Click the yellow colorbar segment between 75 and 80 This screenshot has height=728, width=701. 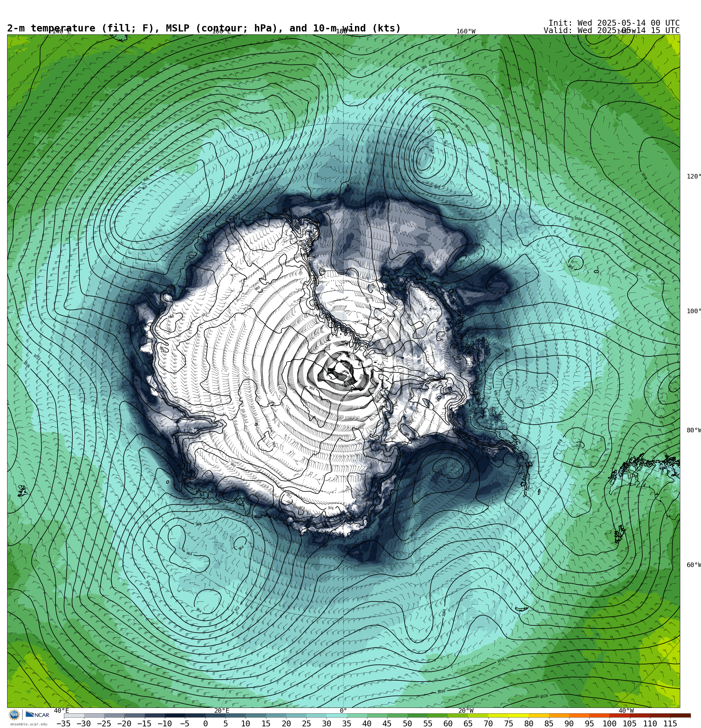(x=518, y=716)
